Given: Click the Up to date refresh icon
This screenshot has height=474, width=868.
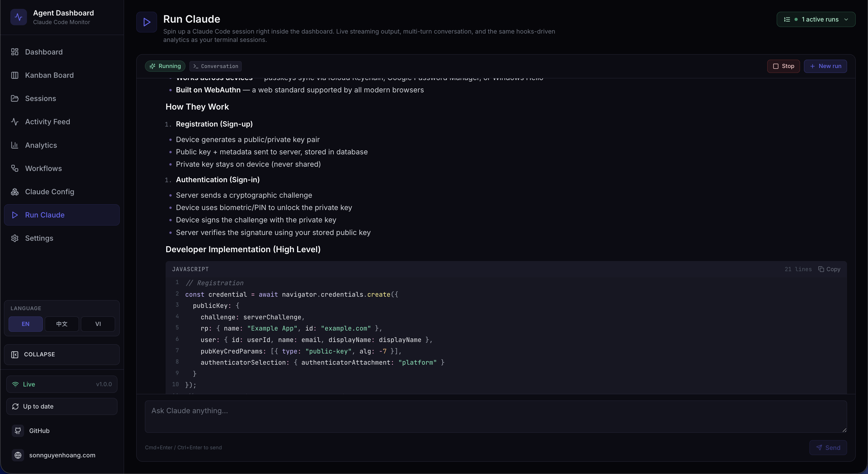Looking at the screenshot, I should click(15, 407).
